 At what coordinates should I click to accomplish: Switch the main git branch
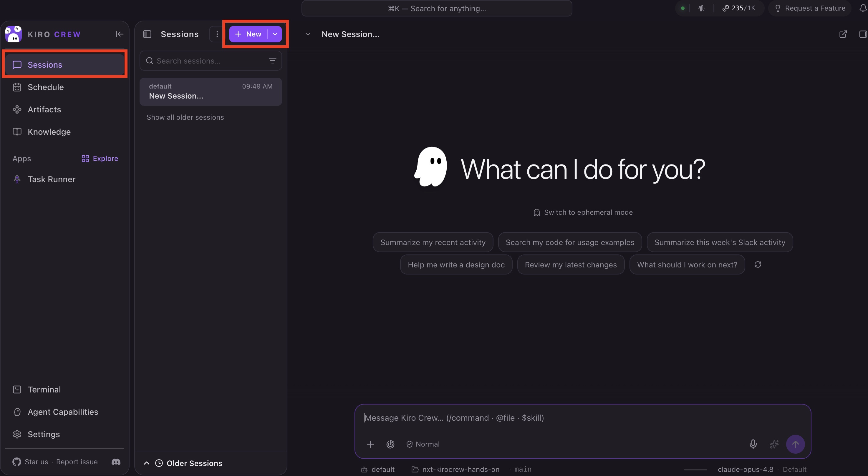coord(523,469)
